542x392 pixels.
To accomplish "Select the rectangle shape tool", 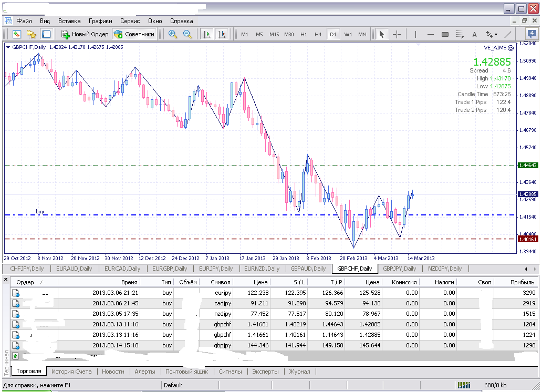I will 445,34.
